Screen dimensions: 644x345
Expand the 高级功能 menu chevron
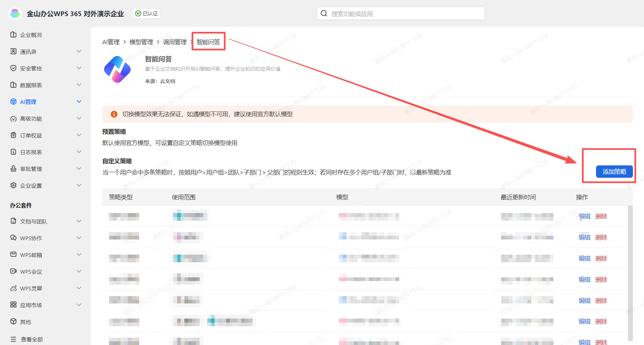coord(79,118)
